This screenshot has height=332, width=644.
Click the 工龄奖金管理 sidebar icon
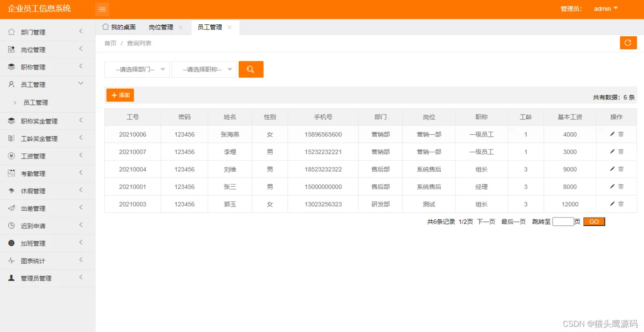[11, 138]
